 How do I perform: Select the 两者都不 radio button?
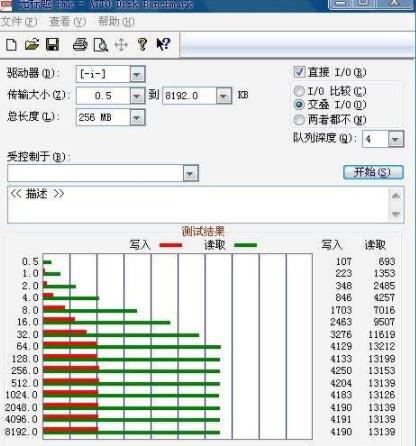pos(299,119)
